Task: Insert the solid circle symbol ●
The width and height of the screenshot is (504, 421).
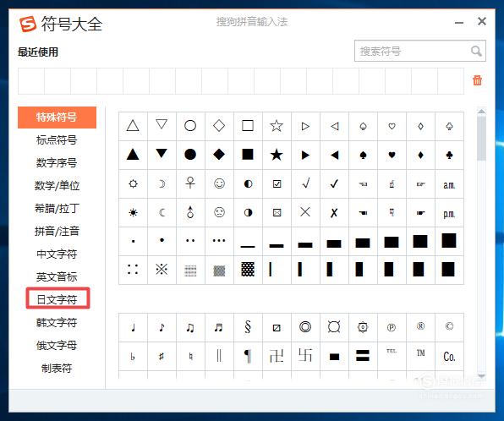Action: (190, 155)
